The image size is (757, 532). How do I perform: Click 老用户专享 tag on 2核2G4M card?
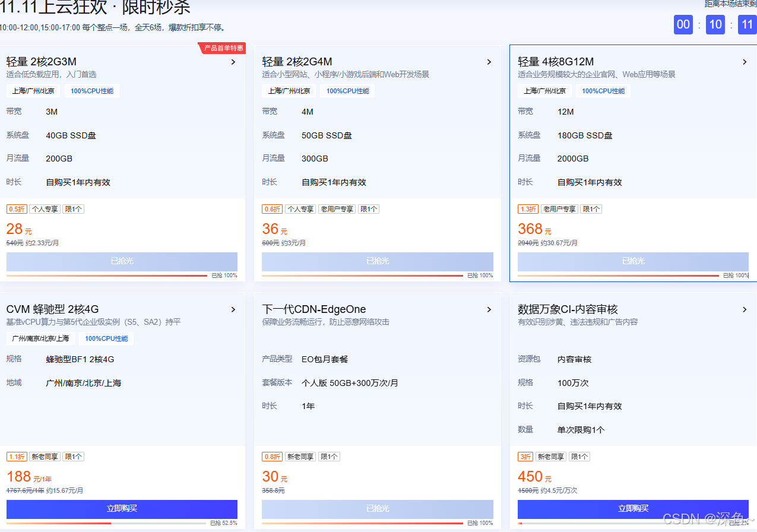337,209
